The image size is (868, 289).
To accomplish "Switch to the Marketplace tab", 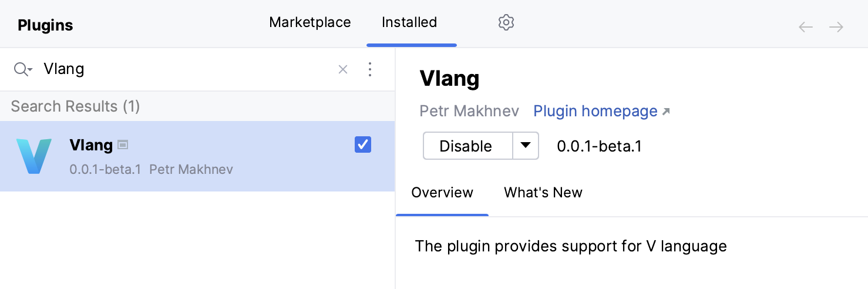I will 309,23.
